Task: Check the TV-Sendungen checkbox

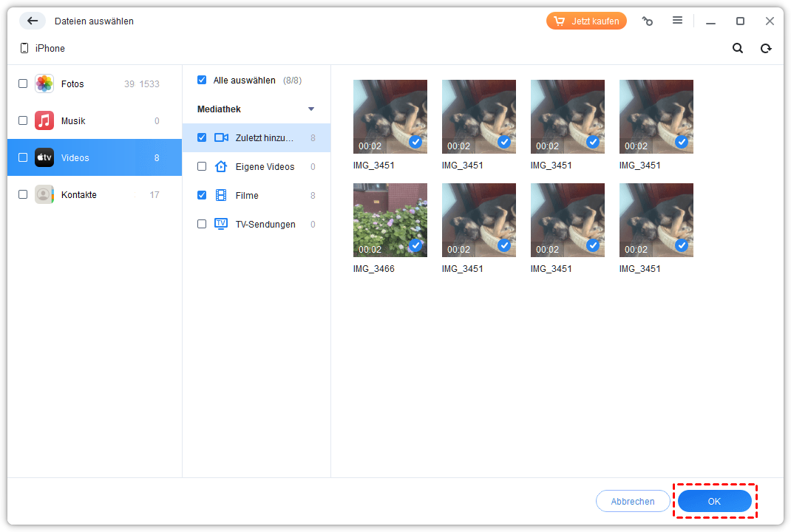Action: (x=202, y=224)
